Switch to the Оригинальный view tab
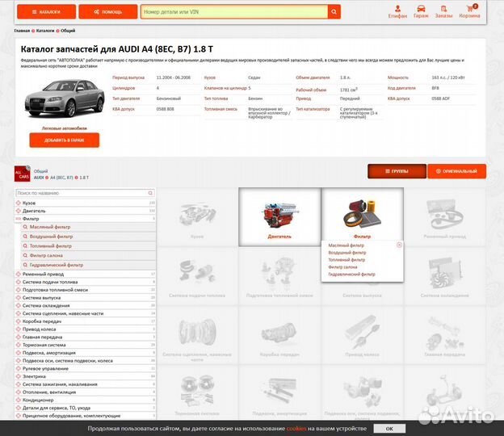Screen dimensions: 504x436 pyautogui.click(x=456, y=171)
